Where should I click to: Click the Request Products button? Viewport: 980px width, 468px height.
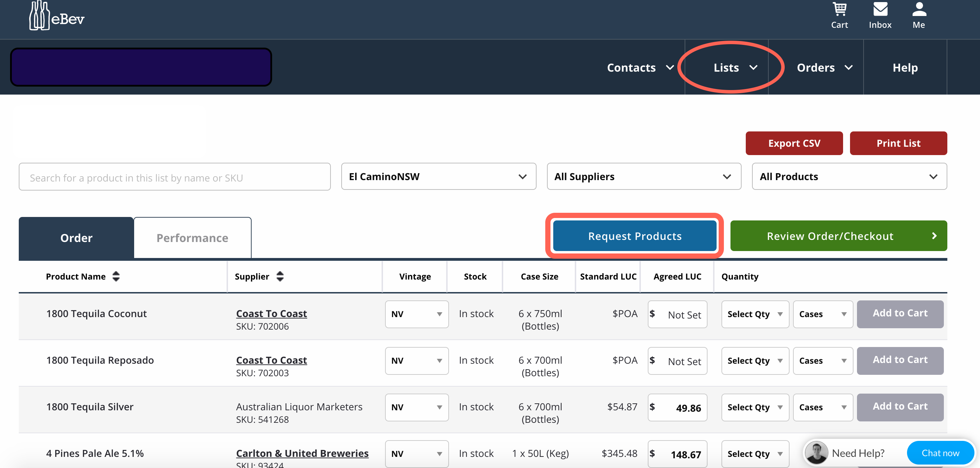pyautogui.click(x=634, y=236)
